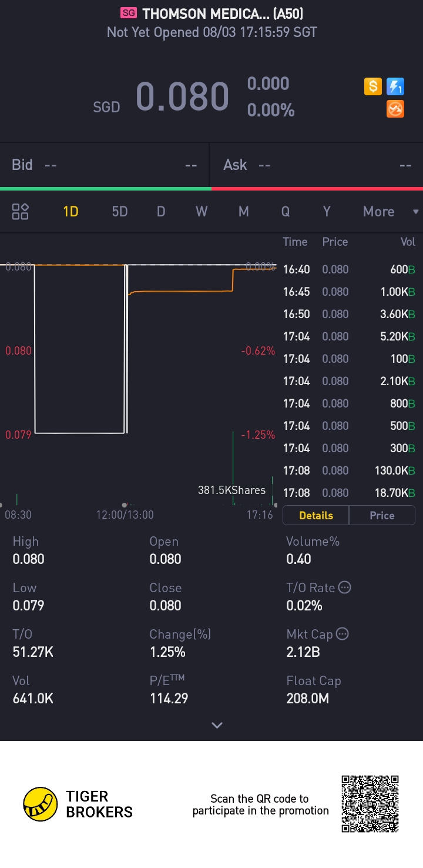Screen dimensions: 423x868
Task: Tap the 130.0K volume trade row
Action: click(349, 470)
